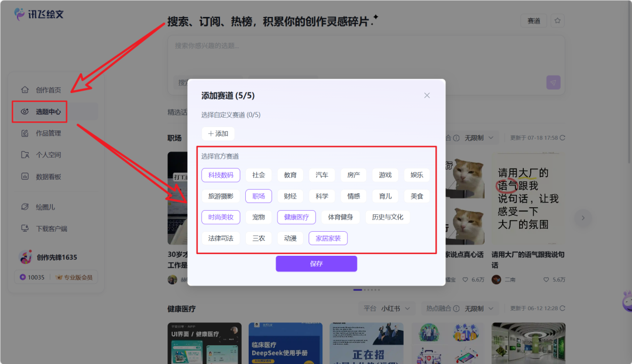
Task: Select the 情感 track tag
Action: click(x=353, y=196)
